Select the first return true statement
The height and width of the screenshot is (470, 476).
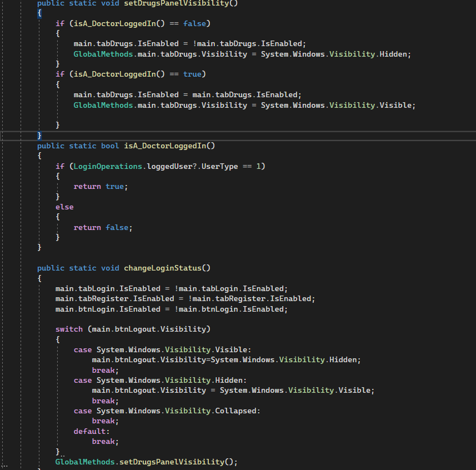coord(101,186)
